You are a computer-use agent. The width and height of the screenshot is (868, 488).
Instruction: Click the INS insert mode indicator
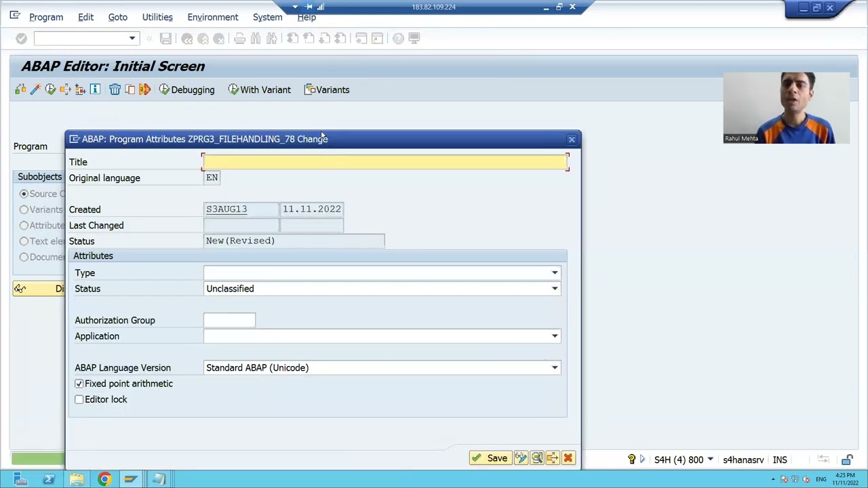pos(780,460)
